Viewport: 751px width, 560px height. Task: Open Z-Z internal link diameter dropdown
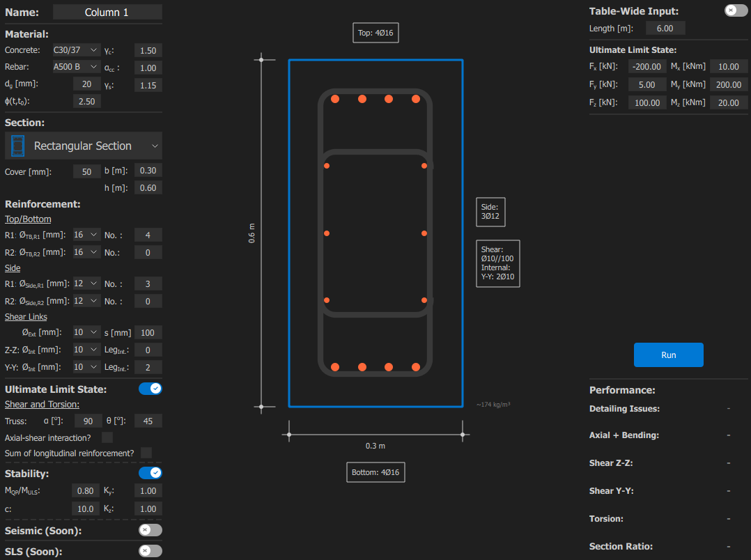(x=86, y=350)
